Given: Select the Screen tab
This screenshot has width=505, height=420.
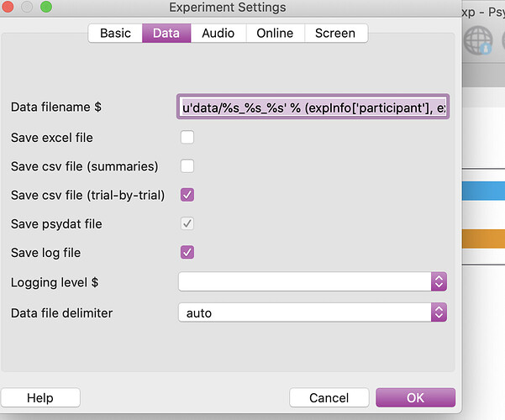Looking at the screenshot, I should (335, 34).
